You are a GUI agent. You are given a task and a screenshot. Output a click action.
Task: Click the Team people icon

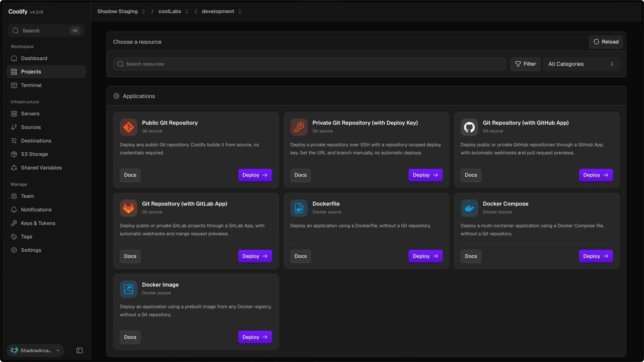(14, 196)
